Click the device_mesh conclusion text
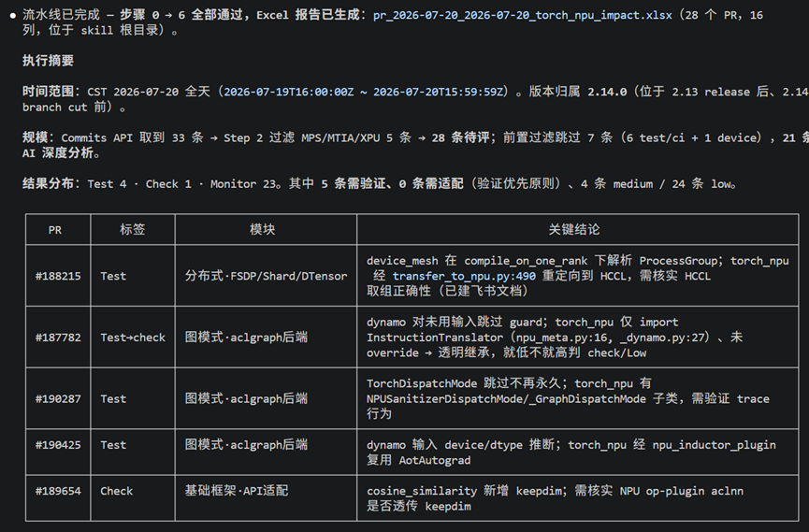The image size is (809, 532). [577, 276]
